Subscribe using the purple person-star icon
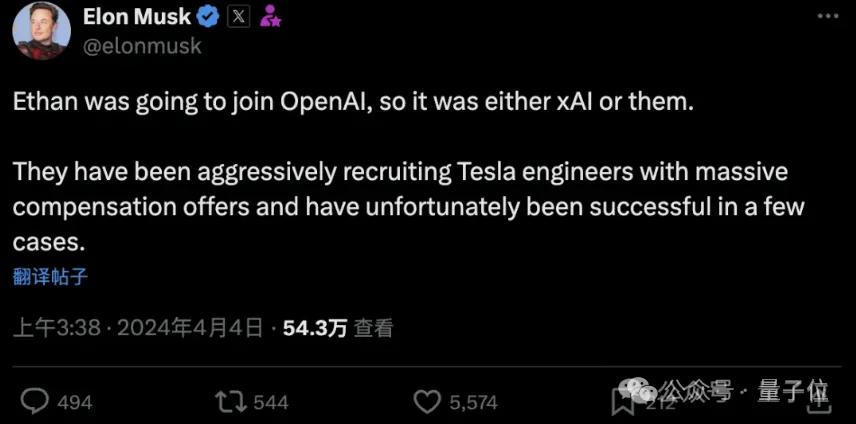The width and height of the screenshot is (856, 424). click(270, 17)
